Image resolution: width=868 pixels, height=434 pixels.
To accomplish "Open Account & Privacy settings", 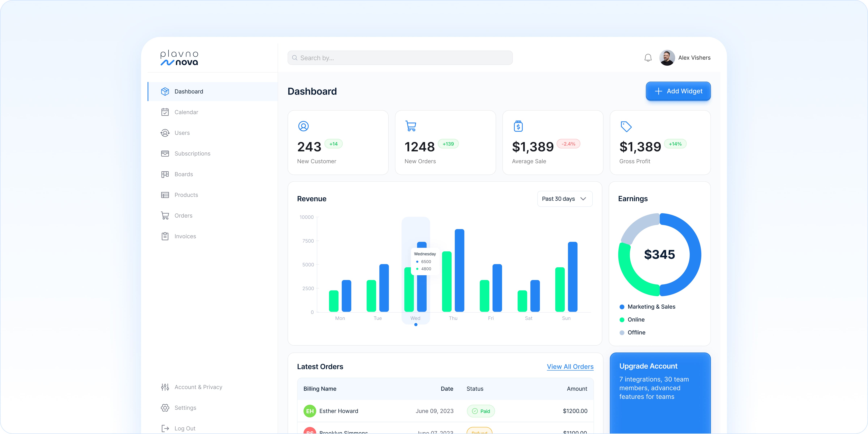I will (x=198, y=387).
